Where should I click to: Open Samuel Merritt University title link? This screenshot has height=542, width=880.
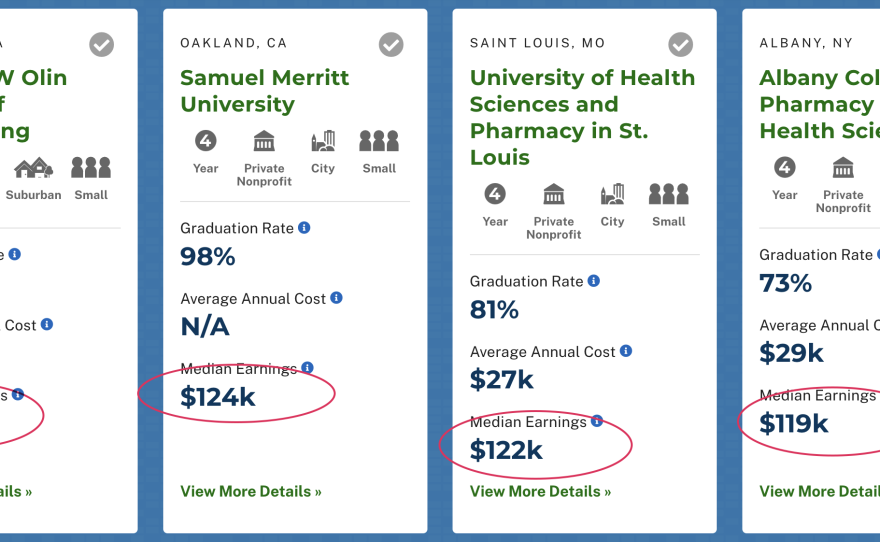265,91
